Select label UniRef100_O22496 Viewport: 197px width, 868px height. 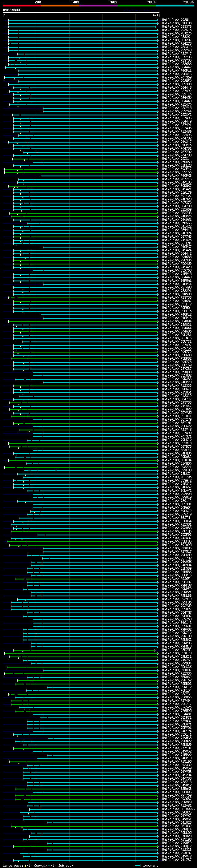[176, 135]
